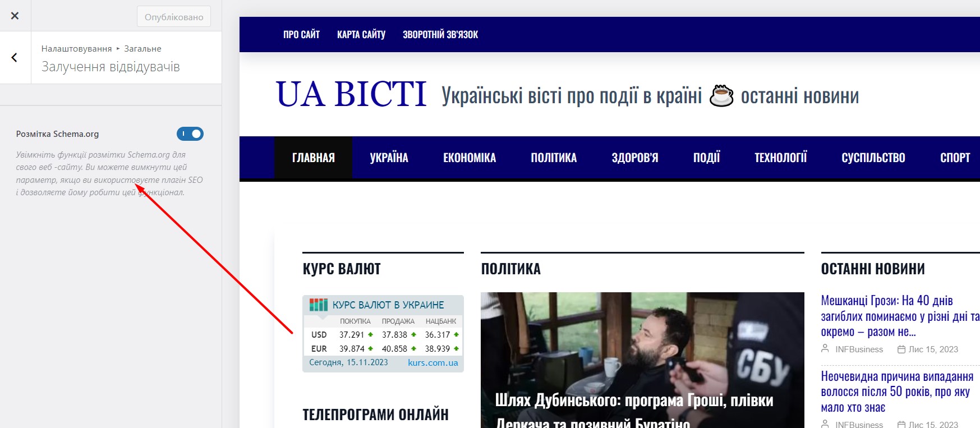Screen dimensions: 980x428
Task: Go to the ТЕХНОЛОГІЇ section
Action: 781,158
